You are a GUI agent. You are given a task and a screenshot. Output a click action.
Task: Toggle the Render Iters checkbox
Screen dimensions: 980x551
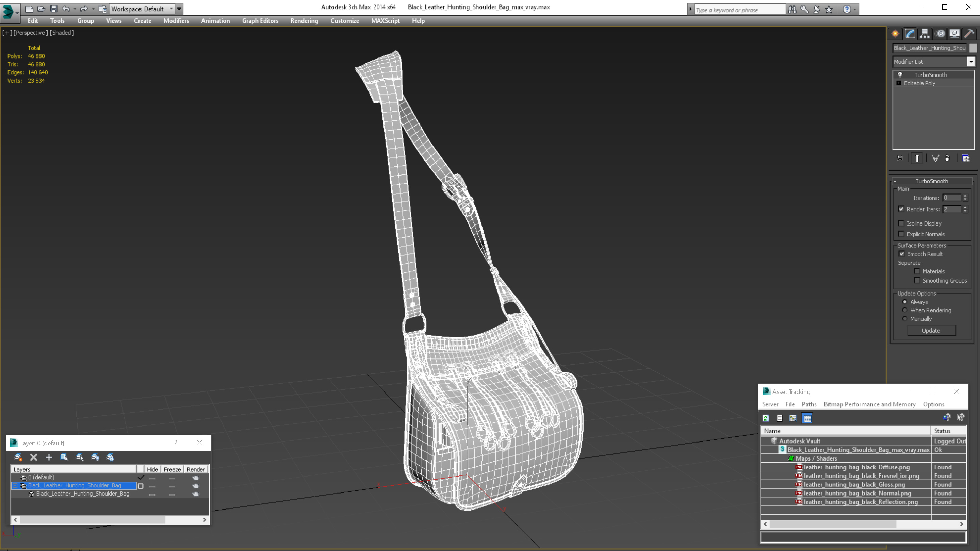[x=901, y=209]
